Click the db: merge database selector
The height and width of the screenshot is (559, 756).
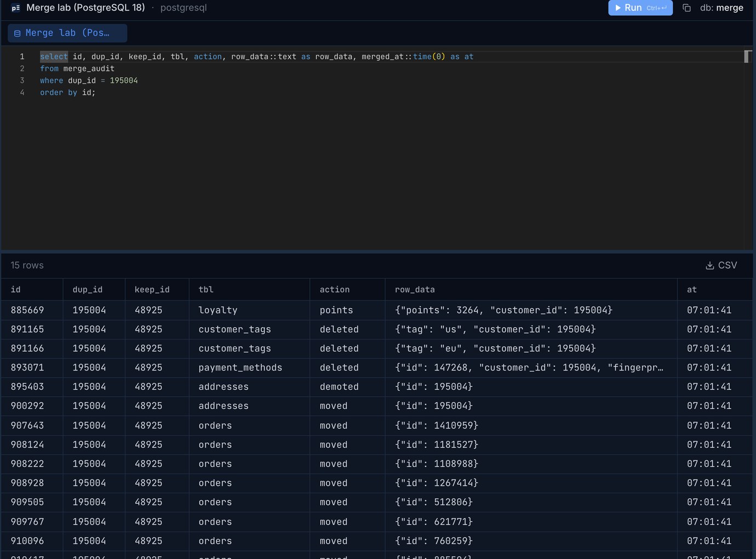click(x=721, y=8)
